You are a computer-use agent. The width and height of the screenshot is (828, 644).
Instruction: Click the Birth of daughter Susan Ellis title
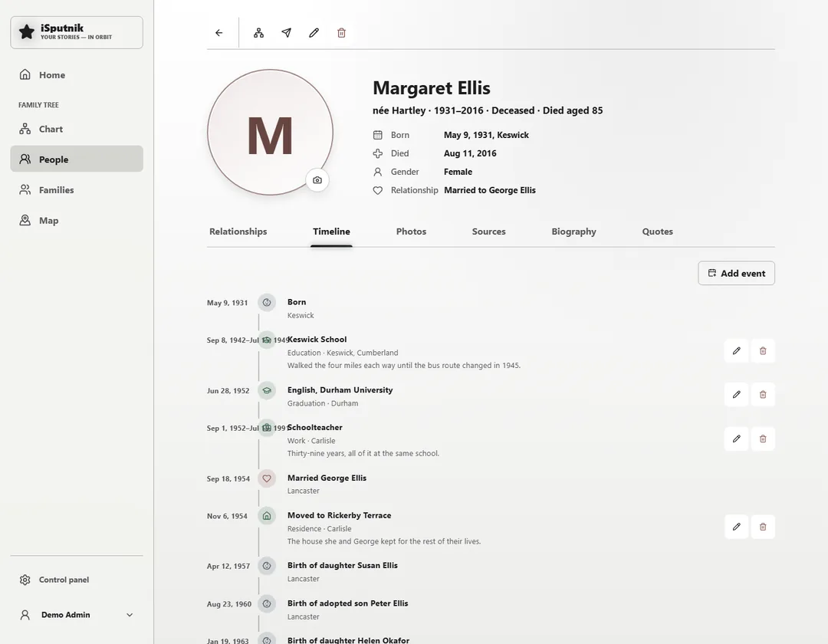click(342, 565)
